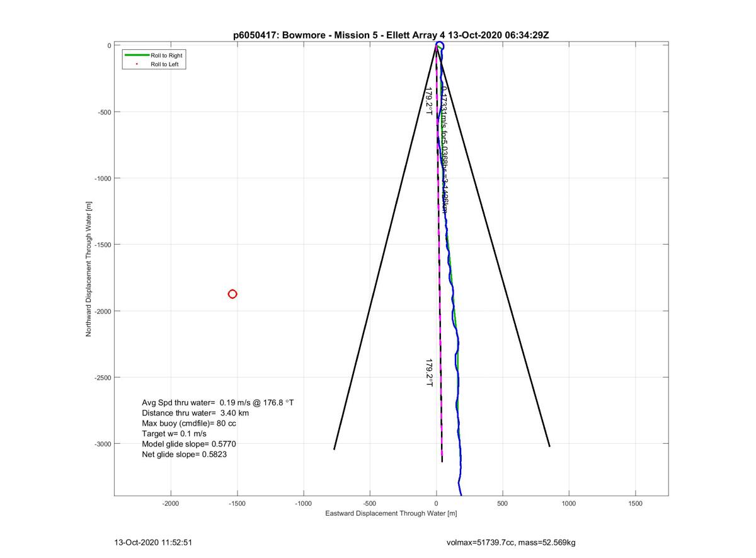Click the blue circle marker at the track start

(x=440, y=45)
